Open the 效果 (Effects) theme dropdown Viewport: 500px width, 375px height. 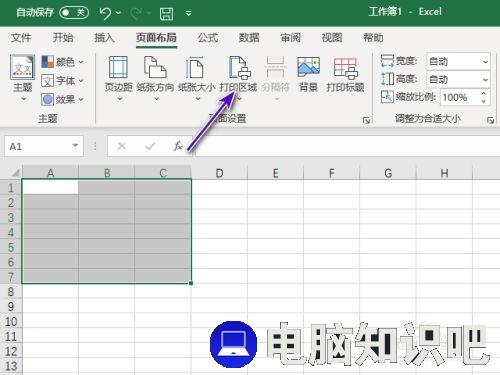62,99
